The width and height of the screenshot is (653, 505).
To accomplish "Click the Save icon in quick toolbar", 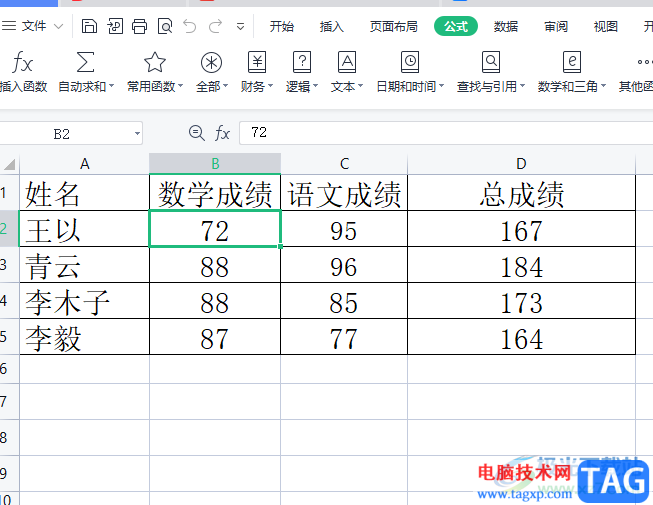I will coord(89,26).
